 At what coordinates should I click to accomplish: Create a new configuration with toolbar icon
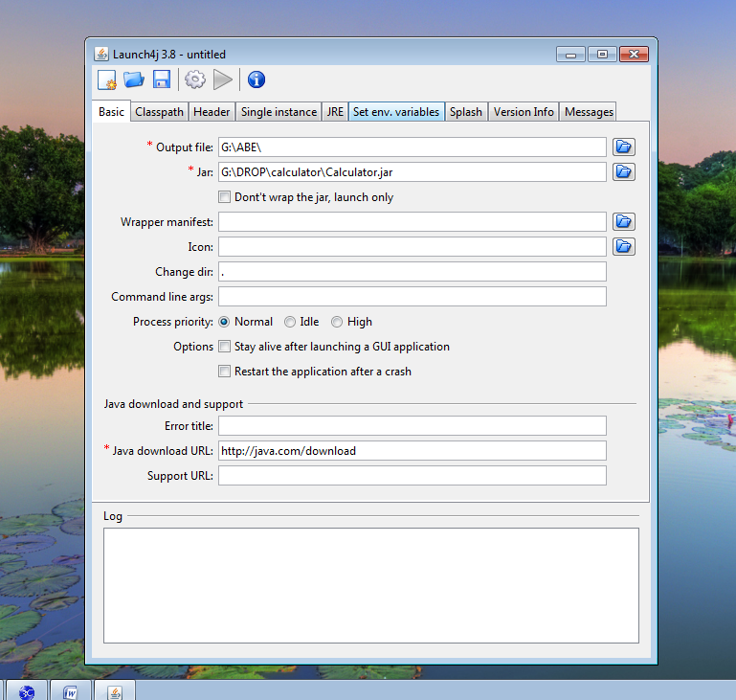click(x=107, y=79)
